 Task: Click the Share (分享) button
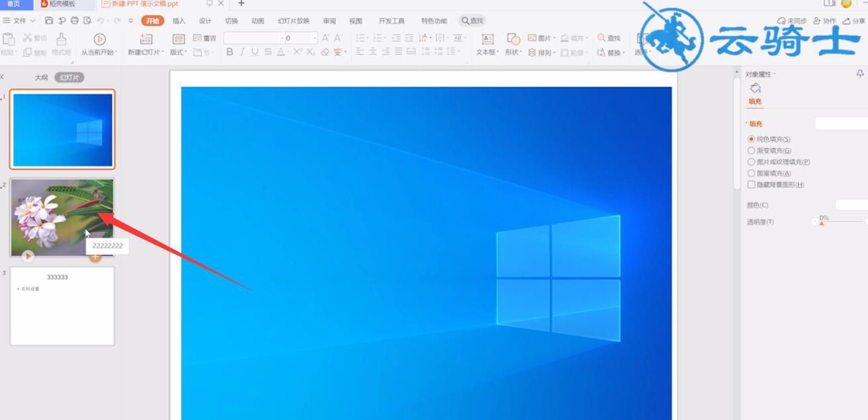pyautogui.click(x=854, y=21)
